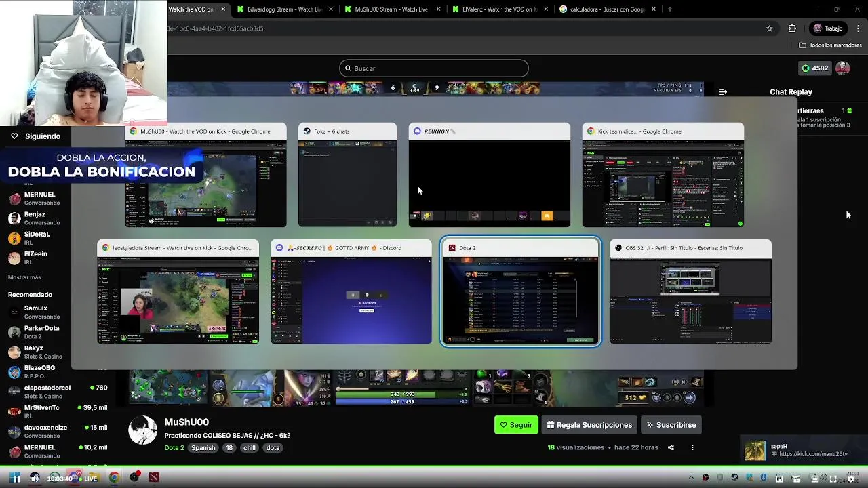
Task: Expand Mostrar más in sidebar
Action: pos(24,277)
